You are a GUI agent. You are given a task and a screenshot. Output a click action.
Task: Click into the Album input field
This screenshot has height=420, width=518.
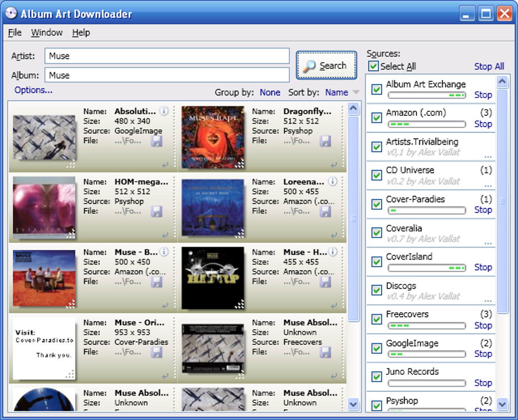click(x=167, y=75)
